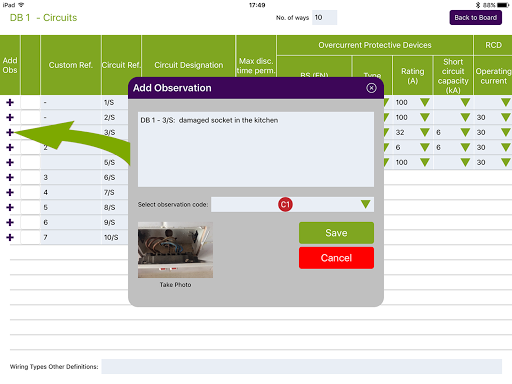Open Rating dropdown for the 32 A row

[x=425, y=132]
